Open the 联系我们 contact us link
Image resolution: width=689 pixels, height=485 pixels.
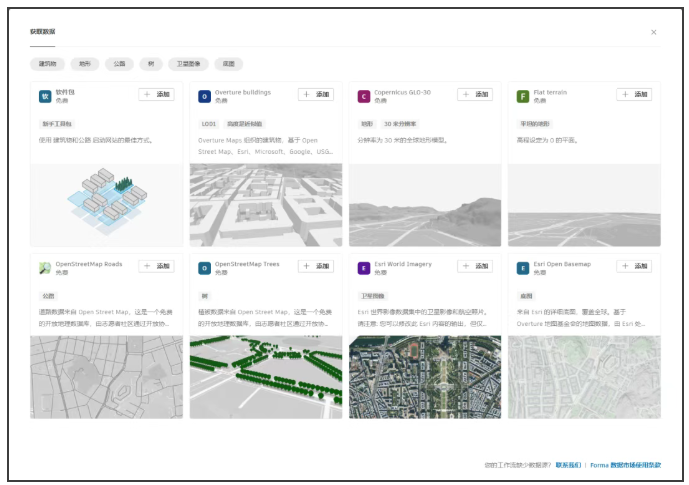pyautogui.click(x=568, y=465)
